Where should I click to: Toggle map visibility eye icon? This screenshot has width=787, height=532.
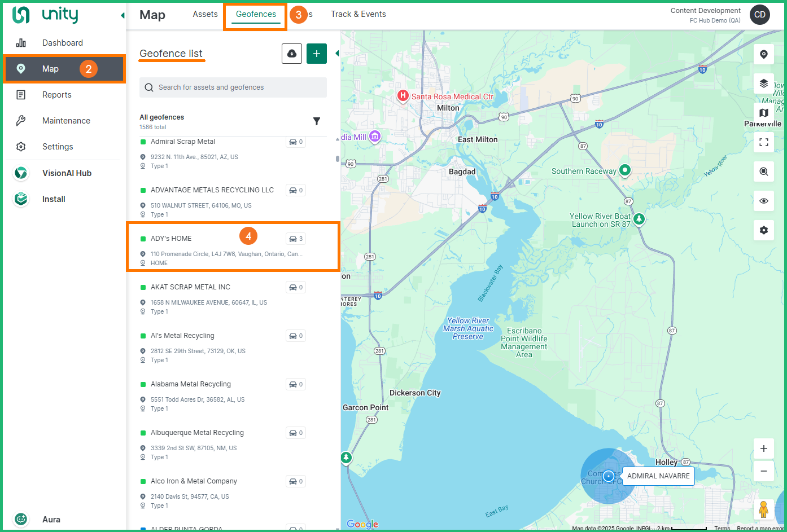point(763,201)
